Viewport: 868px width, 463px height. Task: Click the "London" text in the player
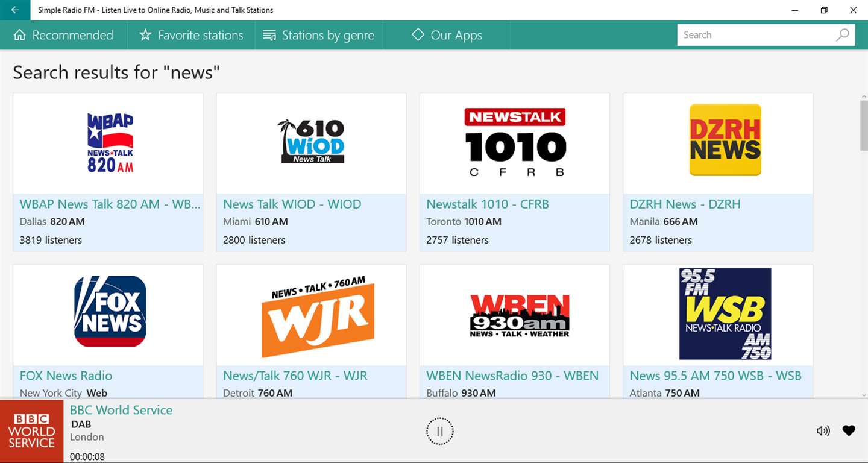(87, 437)
